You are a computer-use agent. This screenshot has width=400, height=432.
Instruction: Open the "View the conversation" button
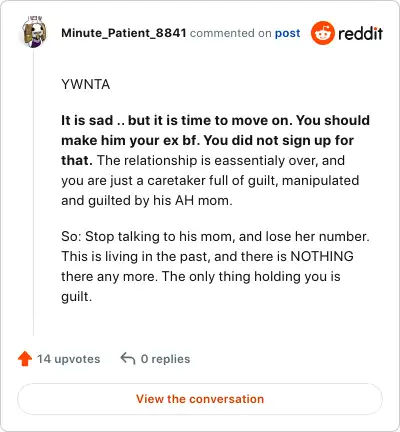200,399
